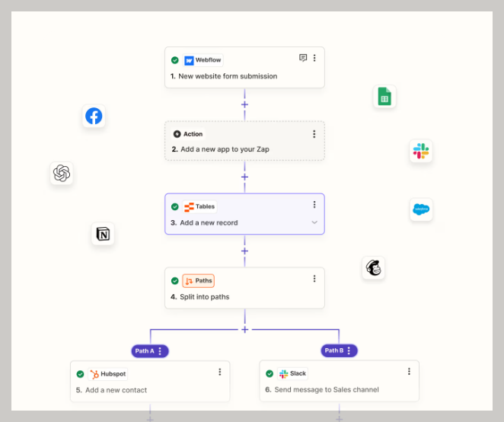Click the floating Mailchimp monkey icon
The image size is (504, 422).
click(374, 267)
